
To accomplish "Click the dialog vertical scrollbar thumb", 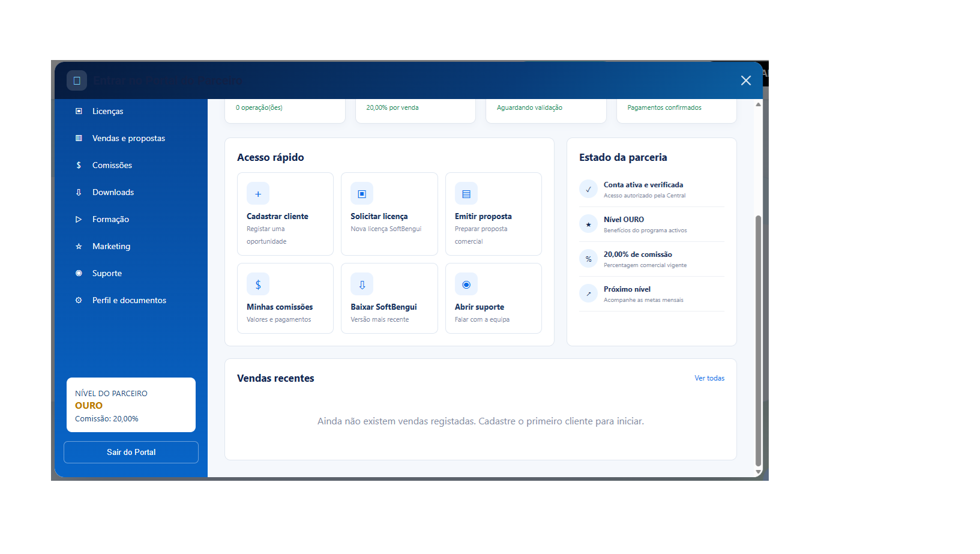I will pos(758,340).
